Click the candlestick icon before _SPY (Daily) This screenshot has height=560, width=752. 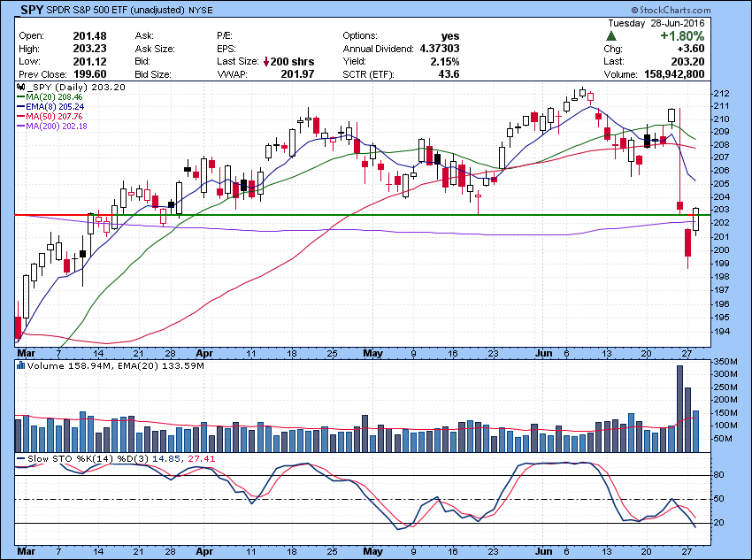click(20, 88)
